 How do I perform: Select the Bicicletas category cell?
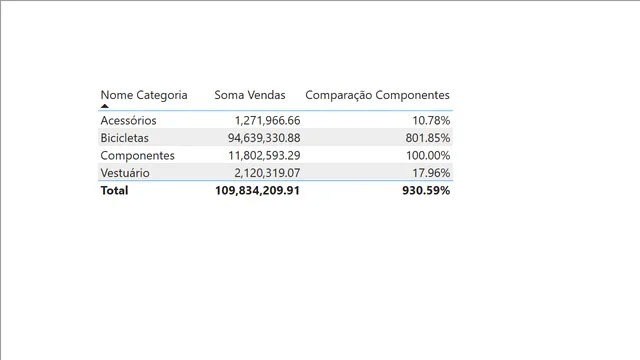point(124,138)
